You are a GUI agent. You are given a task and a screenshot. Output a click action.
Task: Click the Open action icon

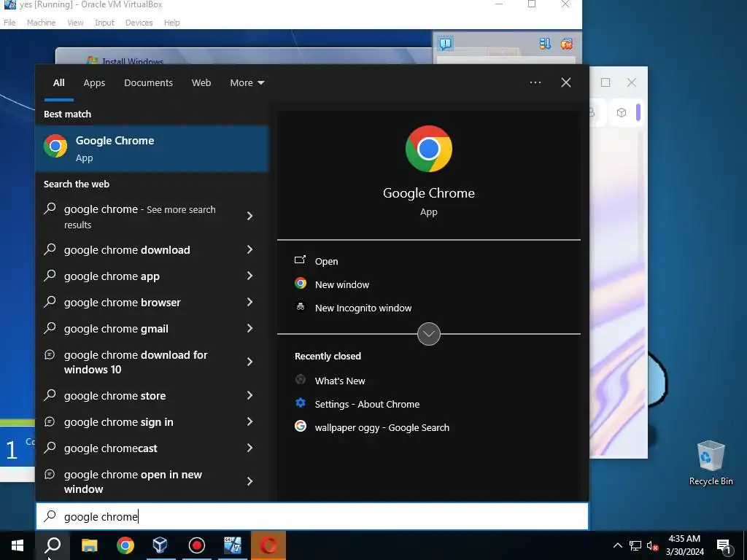[x=300, y=260]
